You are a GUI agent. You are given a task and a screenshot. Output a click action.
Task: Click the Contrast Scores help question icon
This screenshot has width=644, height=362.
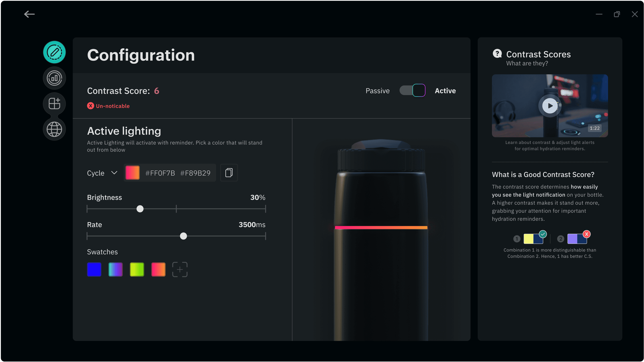(x=497, y=54)
